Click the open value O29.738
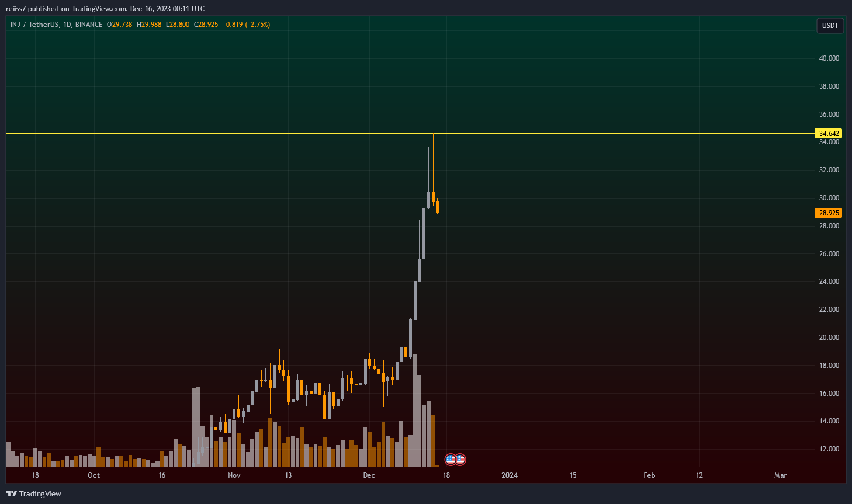852x504 pixels. coord(119,25)
